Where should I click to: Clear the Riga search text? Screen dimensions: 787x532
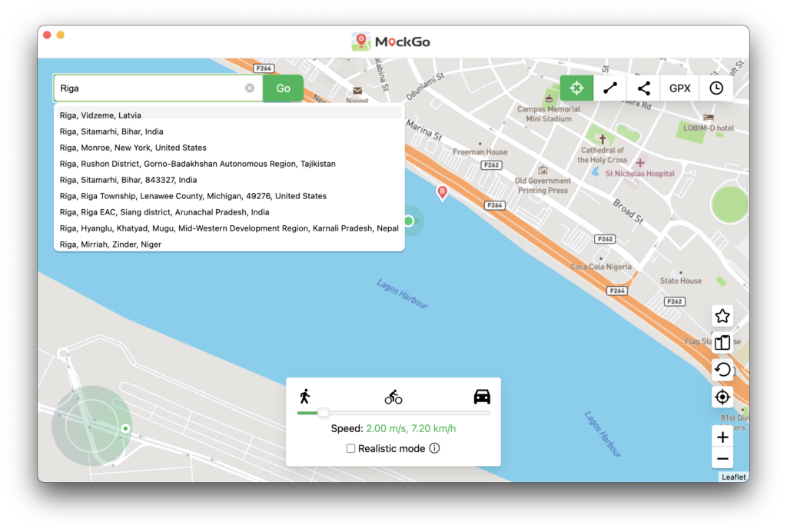pos(250,88)
